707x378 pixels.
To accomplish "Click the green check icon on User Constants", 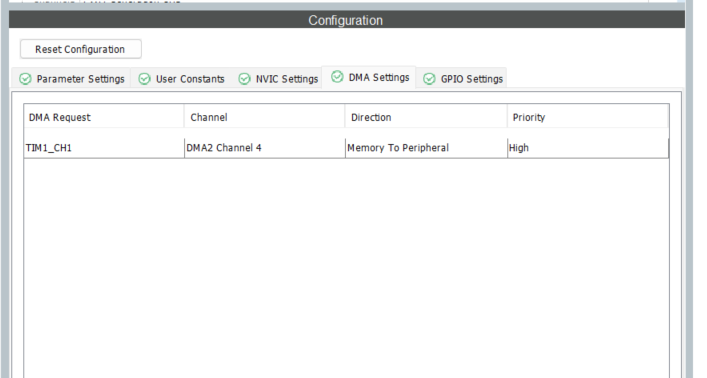I will pos(144,79).
